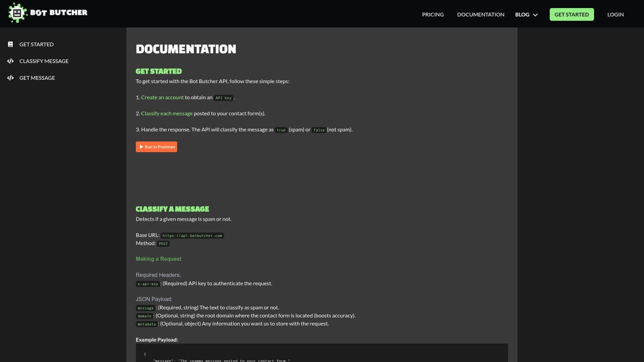Click the Documentation page heading
Viewport: 644px width, 362px height.
point(186,49)
